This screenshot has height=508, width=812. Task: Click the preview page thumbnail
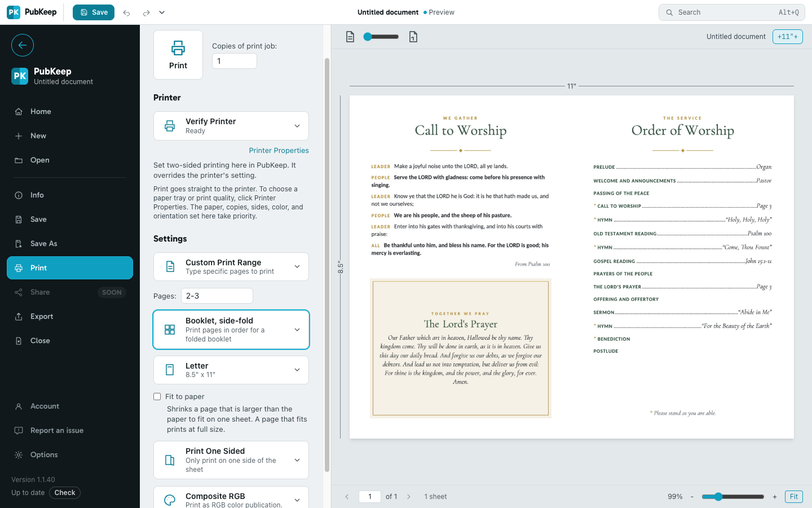coord(572,267)
